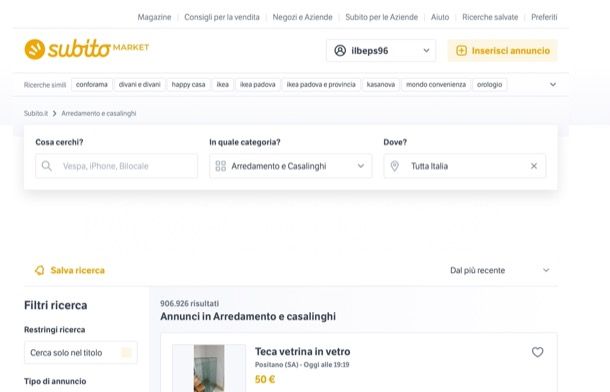Expand the Ricerche simili chevron
The width and height of the screenshot is (610, 392).
coord(553,84)
